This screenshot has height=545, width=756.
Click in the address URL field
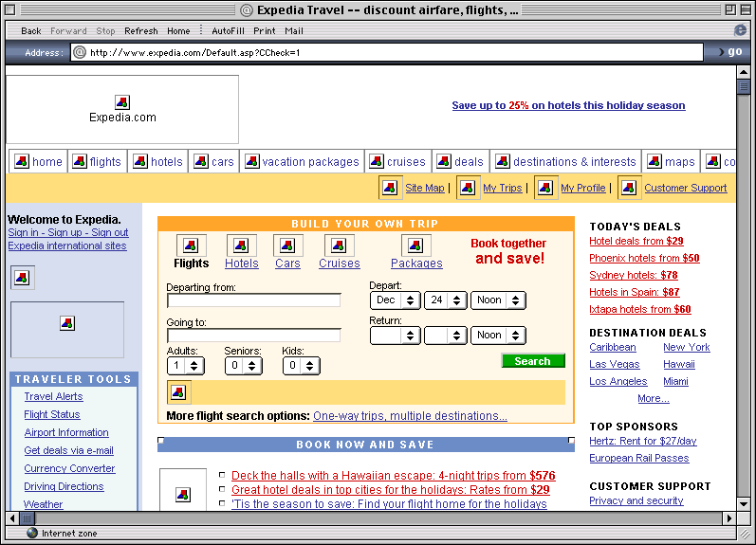(x=387, y=52)
